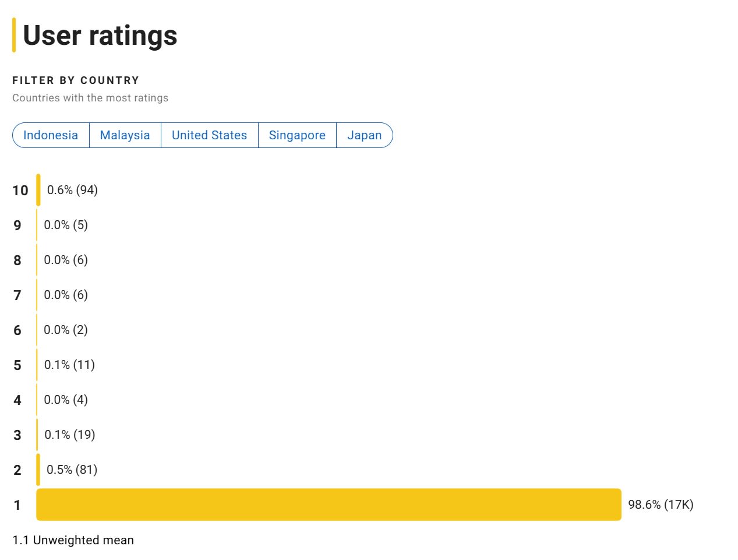Click the 0.5% (81) label
The height and width of the screenshot is (560, 738).
pos(72,470)
